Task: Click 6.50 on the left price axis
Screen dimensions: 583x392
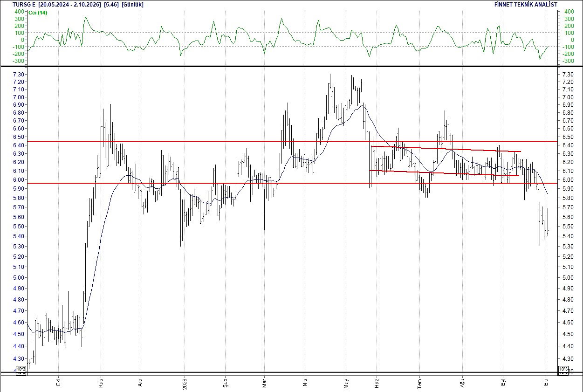Action: [19, 137]
